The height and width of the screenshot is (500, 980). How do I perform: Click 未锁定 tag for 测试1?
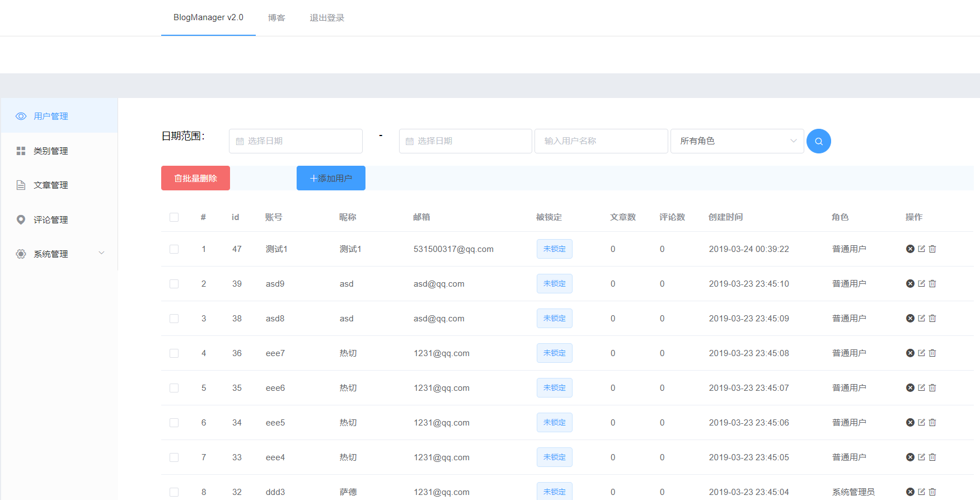tap(554, 249)
